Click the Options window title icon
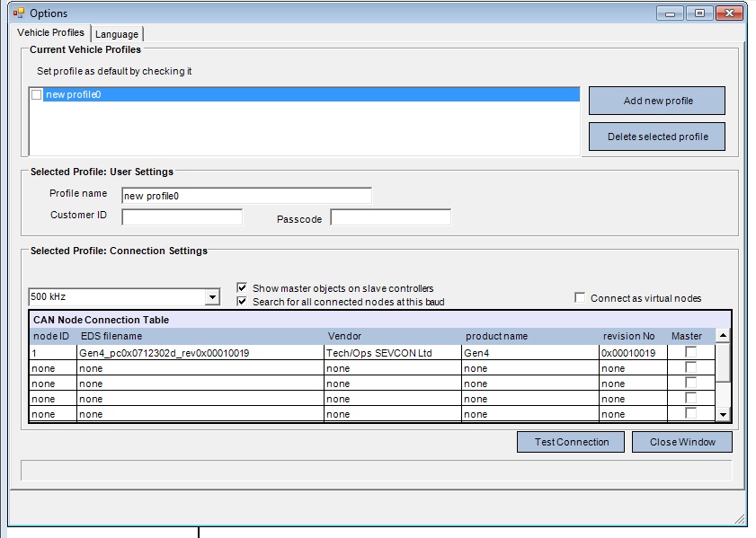Image resolution: width=756 pixels, height=538 pixels. coord(18,13)
